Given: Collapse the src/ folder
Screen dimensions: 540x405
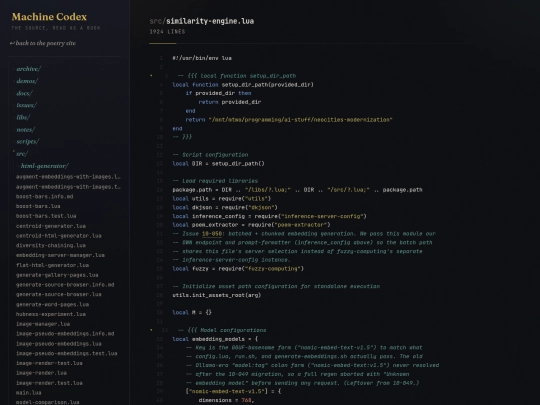Looking at the screenshot, I should click(22, 154).
